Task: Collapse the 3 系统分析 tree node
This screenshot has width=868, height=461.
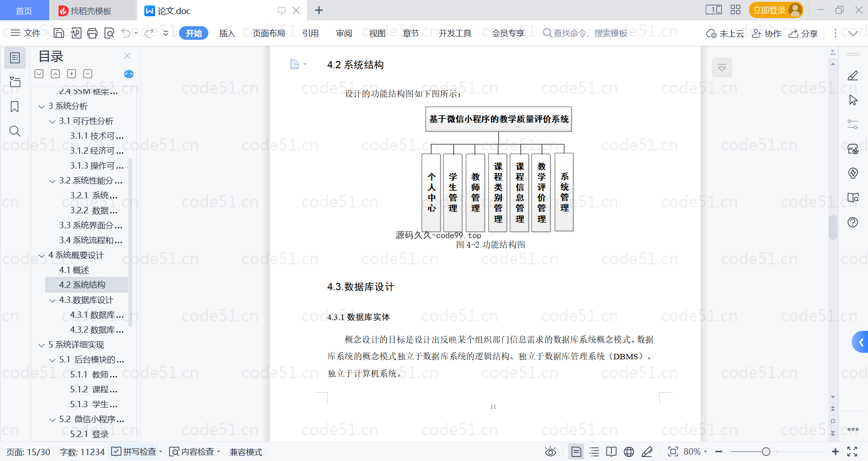Action: pyautogui.click(x=42, y=107)
